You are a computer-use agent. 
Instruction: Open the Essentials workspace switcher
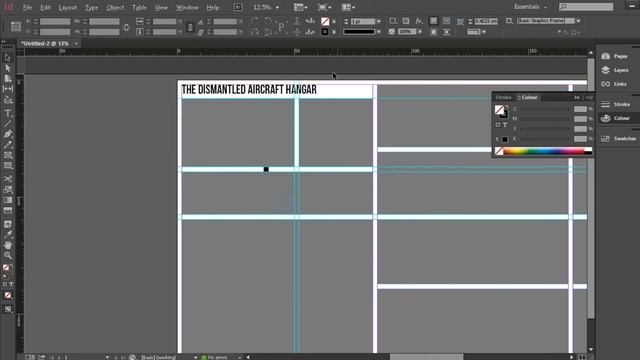click(531, 7)
